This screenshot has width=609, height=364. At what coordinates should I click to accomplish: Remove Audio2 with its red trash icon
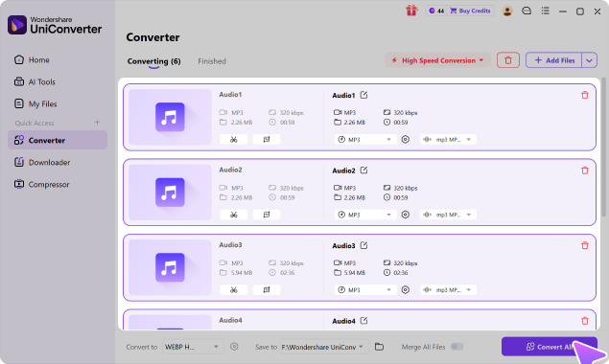click(584, 171)
